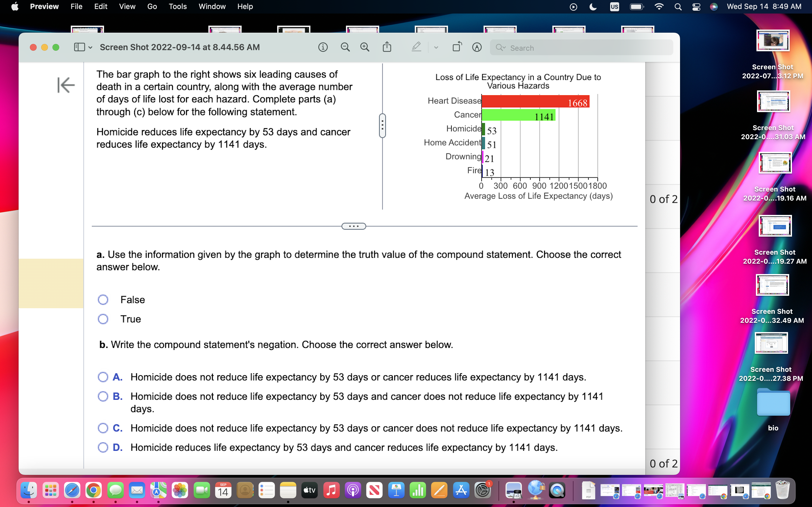Image resolution: width=812 pixels, height=507 pixels.
Task: Open the highlight color dropdown chevron
Action: tap(436, 47)
